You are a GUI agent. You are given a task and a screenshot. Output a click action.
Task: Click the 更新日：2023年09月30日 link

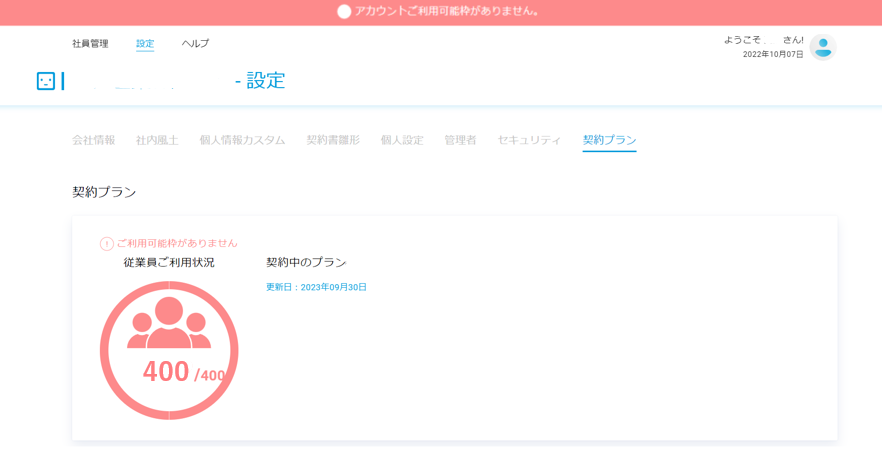pos(316,287)
